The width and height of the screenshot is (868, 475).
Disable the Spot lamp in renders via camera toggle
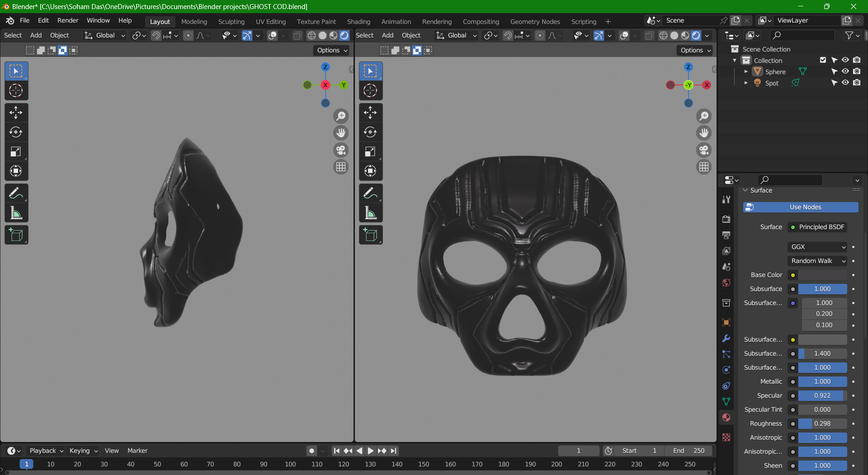pos(857,82)
